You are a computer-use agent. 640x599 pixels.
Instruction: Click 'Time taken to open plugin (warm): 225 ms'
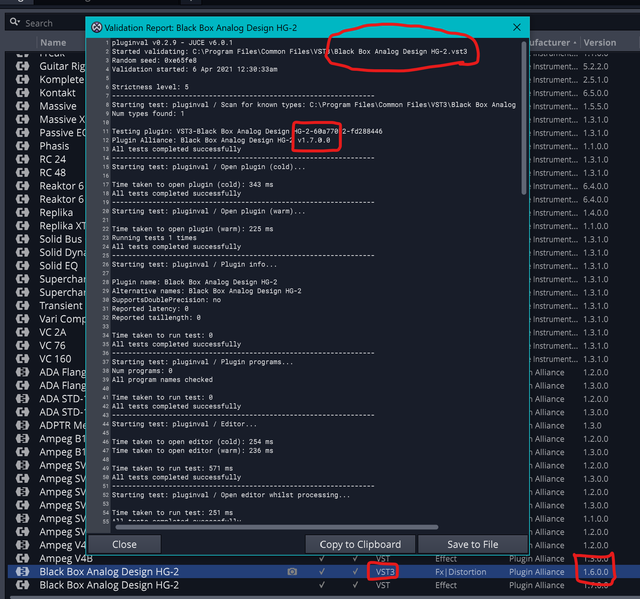coord(193,229)
